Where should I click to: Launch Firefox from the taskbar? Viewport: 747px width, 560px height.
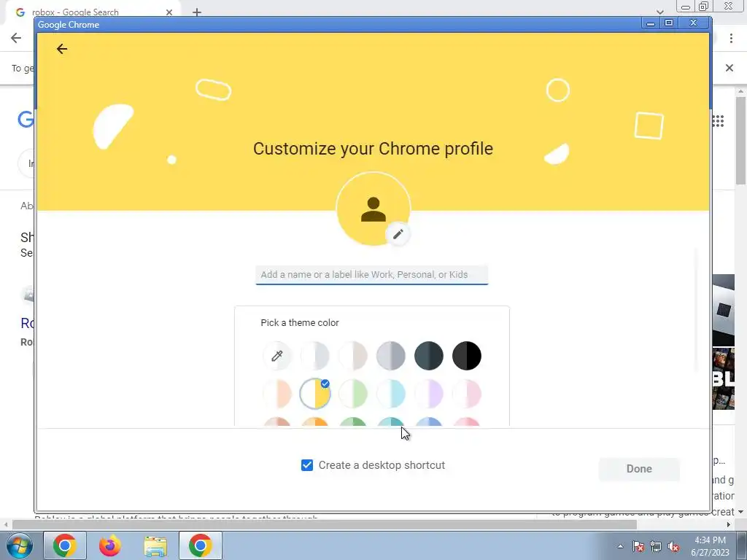tap(110, 545)
